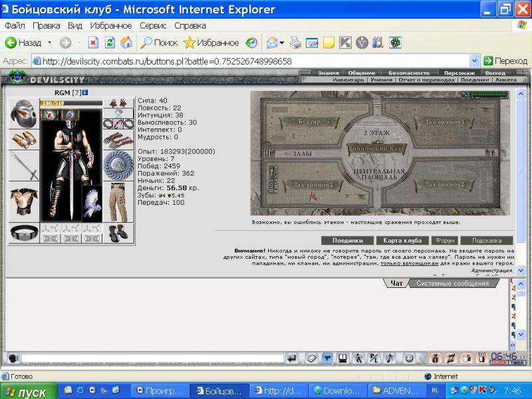Viewport: 532px width, 399px height.
Task: Open the smiley emoticons picker
Action: [x=409, y=358]
